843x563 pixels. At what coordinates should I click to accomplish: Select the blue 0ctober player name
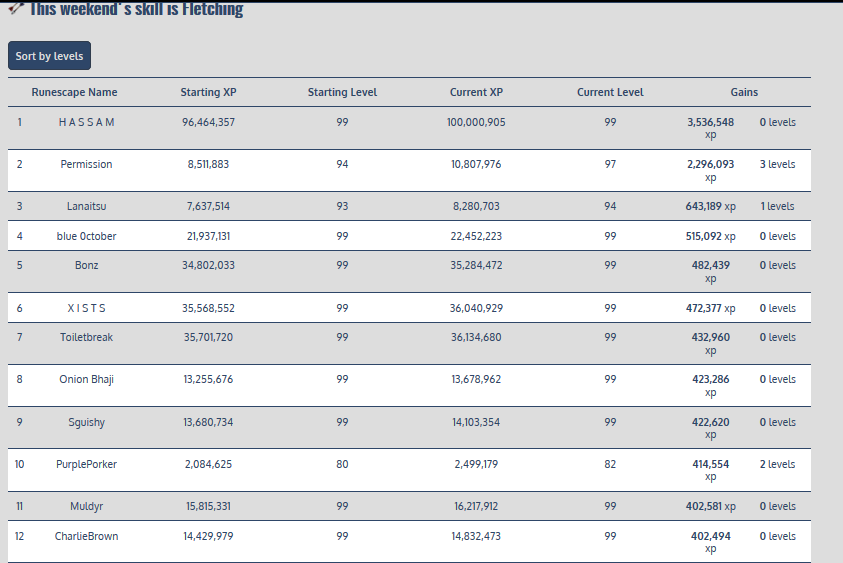[x=86, y=236]
